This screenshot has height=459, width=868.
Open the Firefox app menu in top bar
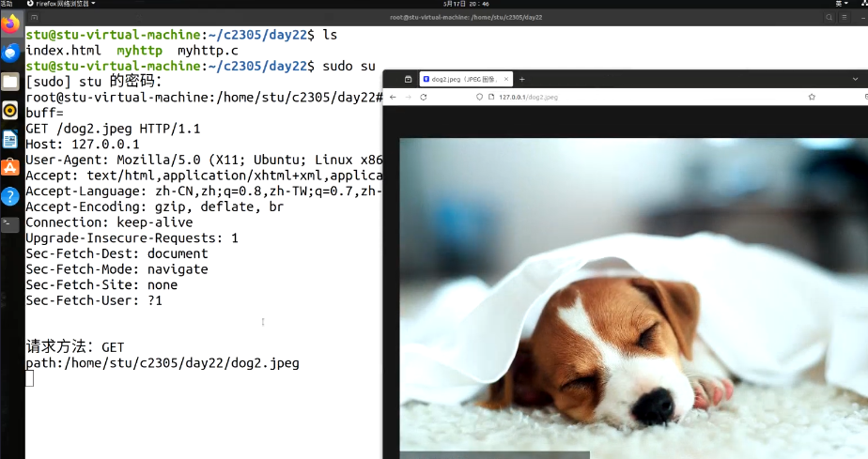coord(61,4)
